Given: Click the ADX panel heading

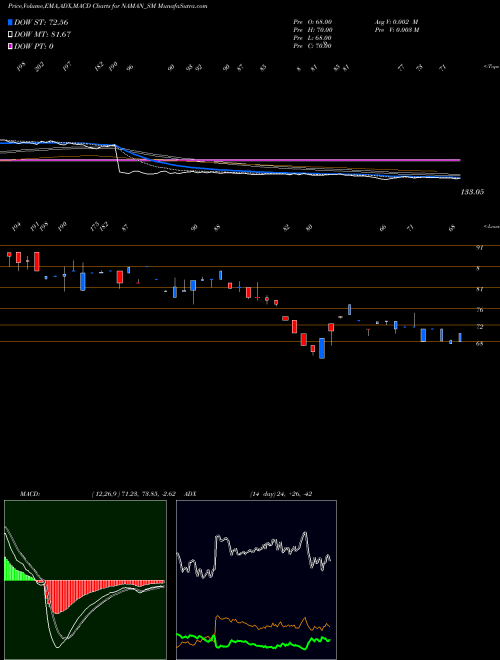Looking at the screenshot, I should (x=190, y=494).
